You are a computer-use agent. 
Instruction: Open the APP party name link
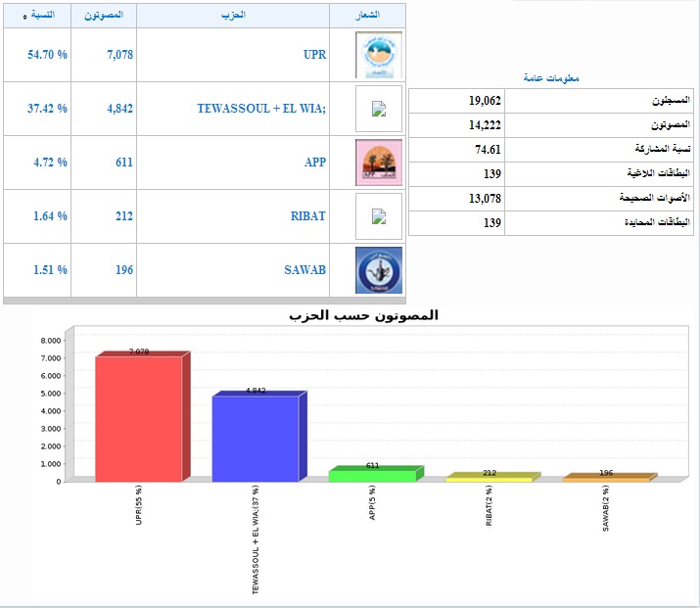pyautogui.click(x=314, y=163)
